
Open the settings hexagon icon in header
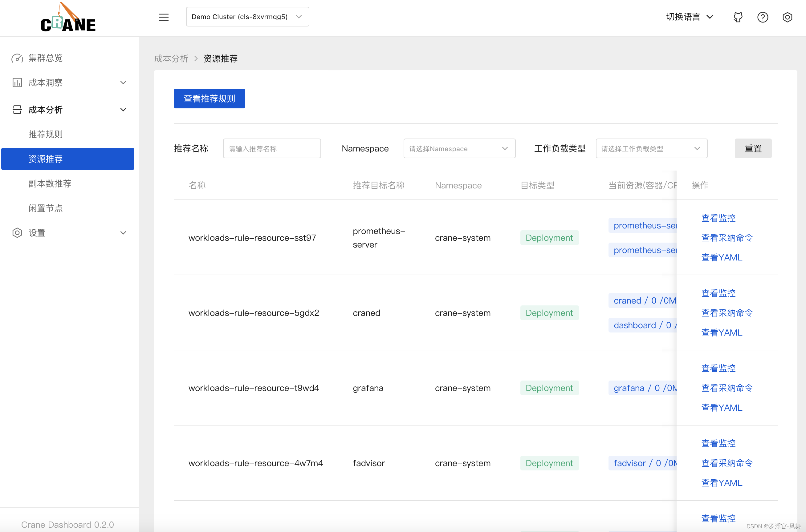point(787,17)
